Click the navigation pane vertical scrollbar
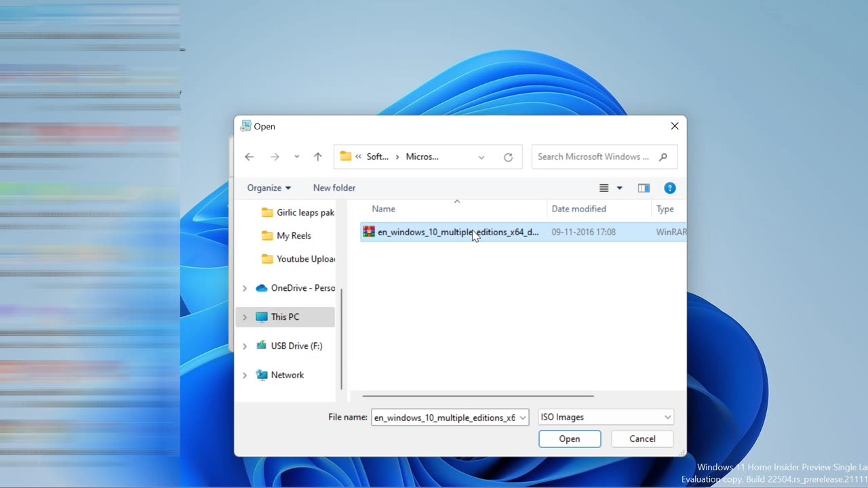This screenshot has width=868, height=488. click(x=342, y=339)
